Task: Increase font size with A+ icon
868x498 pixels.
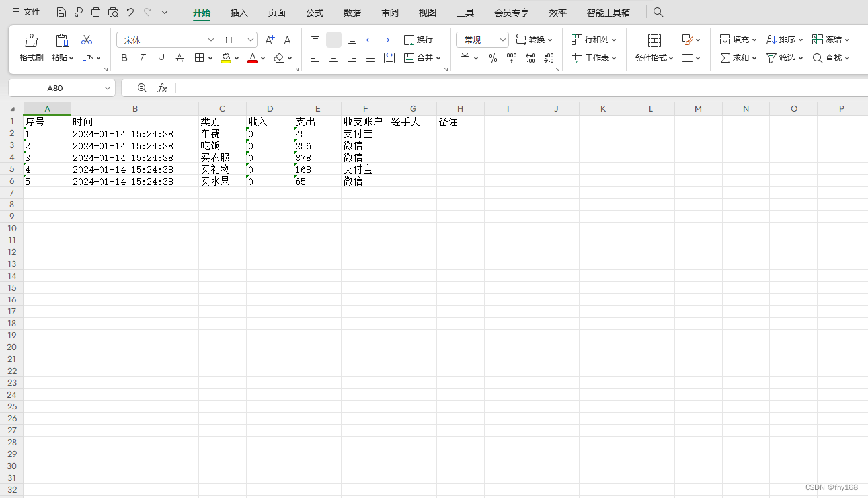Action: click(270, 40)
